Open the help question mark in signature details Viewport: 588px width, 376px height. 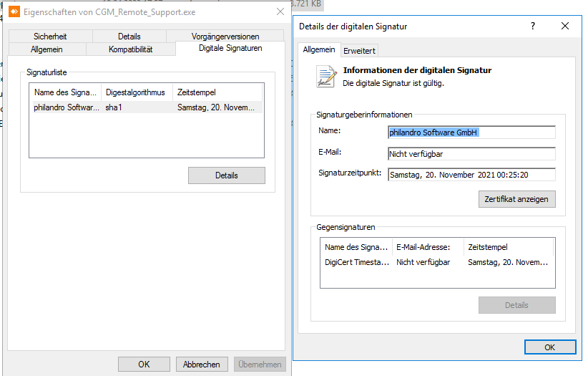click(532, 26)
